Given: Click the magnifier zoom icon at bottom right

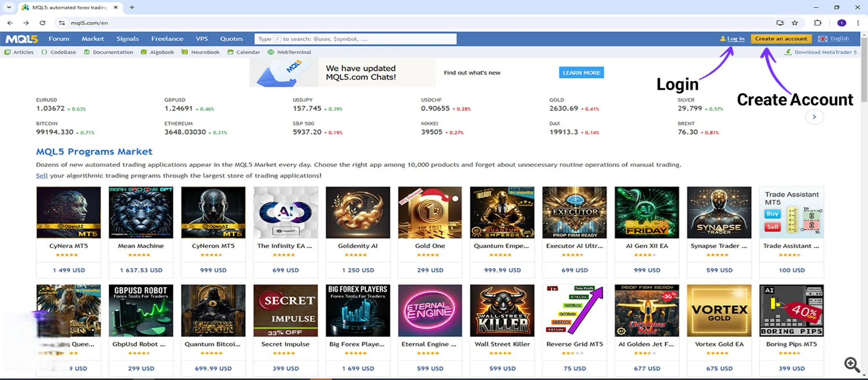Looking at the screenshot, I should pyautogui.click(x=852, y=364).
